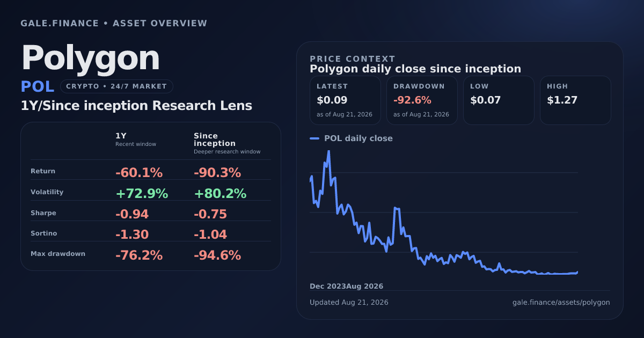Click the CRYPTO • 24/7 MARKET badge
The height and width of the screenshot is (338, 644).
pos(116,86)
